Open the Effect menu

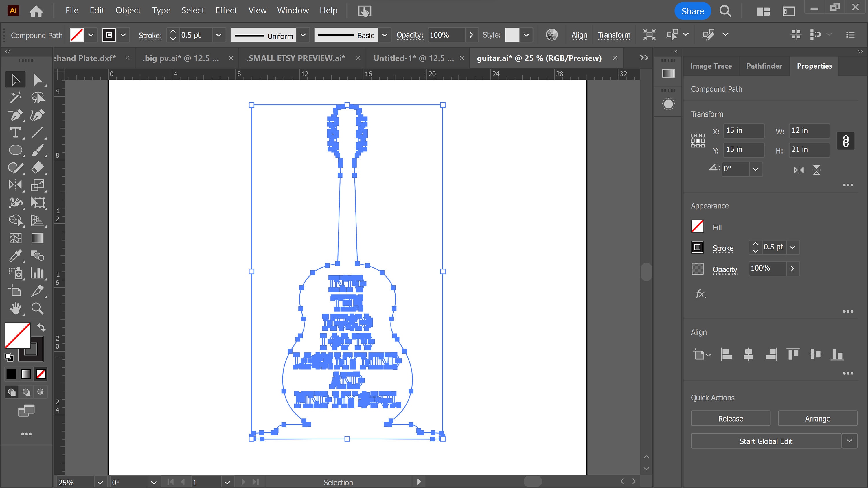point(226,10)
